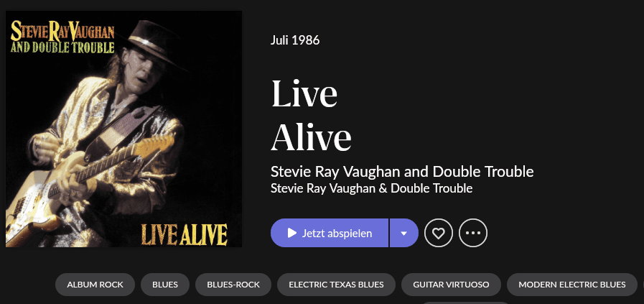Choose the BLUES-ROCK genre tag
The width and height of the screenshot is (644, 304).
(x=233, y=285)
